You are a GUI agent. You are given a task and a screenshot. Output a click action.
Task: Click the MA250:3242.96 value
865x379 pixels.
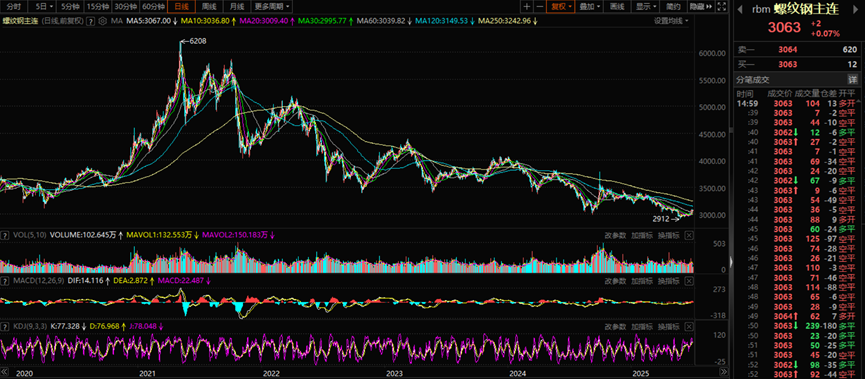504,20
